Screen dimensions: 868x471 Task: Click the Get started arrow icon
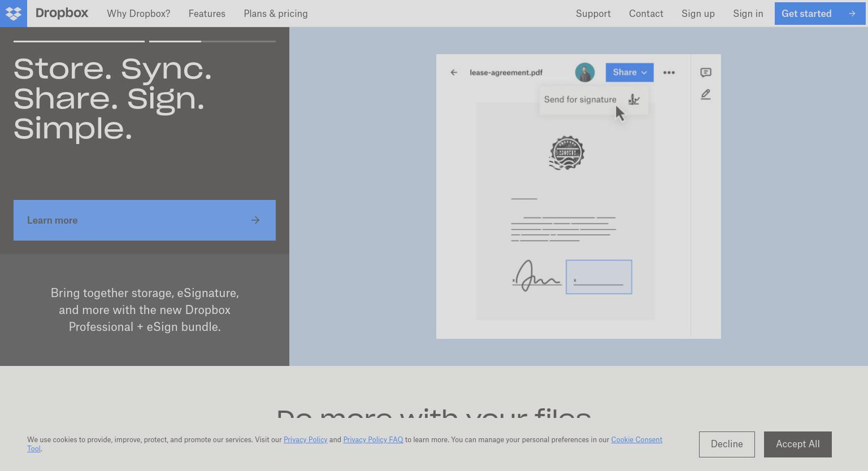coord(852,14)
